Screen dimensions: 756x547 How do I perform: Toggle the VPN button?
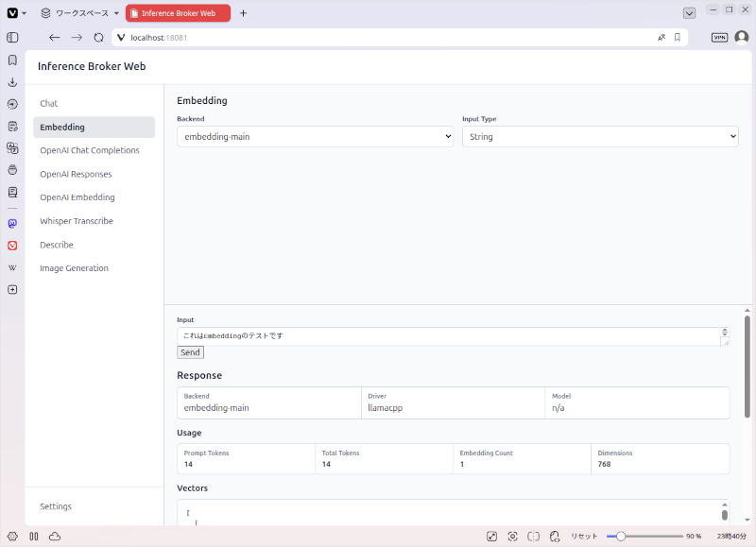[719, 38]
